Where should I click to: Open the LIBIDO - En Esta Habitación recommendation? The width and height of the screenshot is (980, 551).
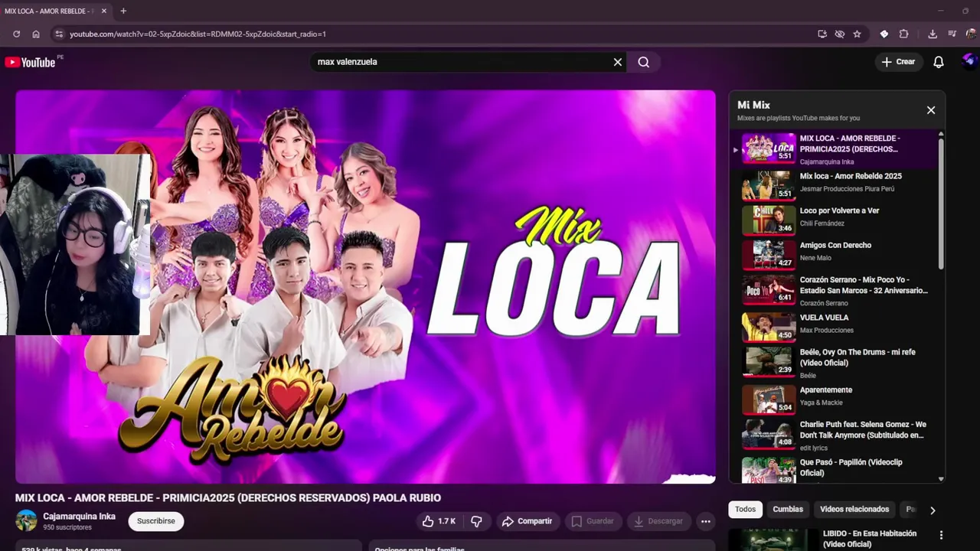pyautogui.click(x=870, y=539)
